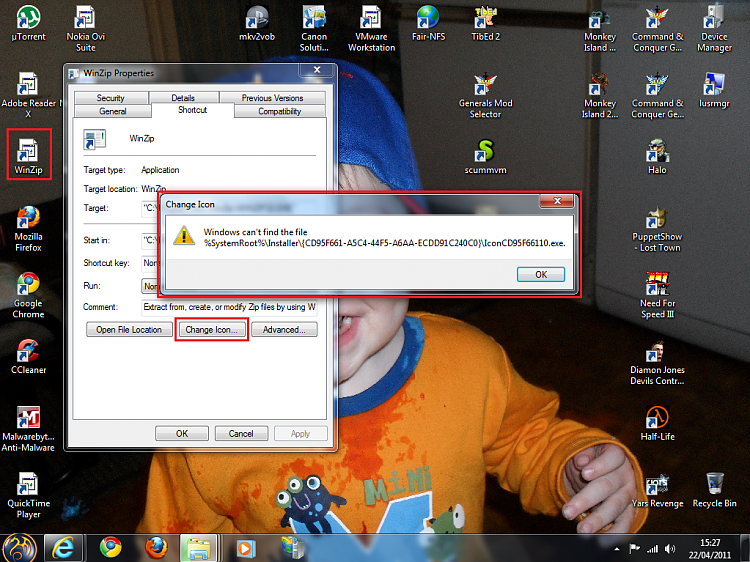The width and height of the screenshot is (750, 562).
Task: Click the Mozilla Firefox desktop icon
Action: [28, 229]
